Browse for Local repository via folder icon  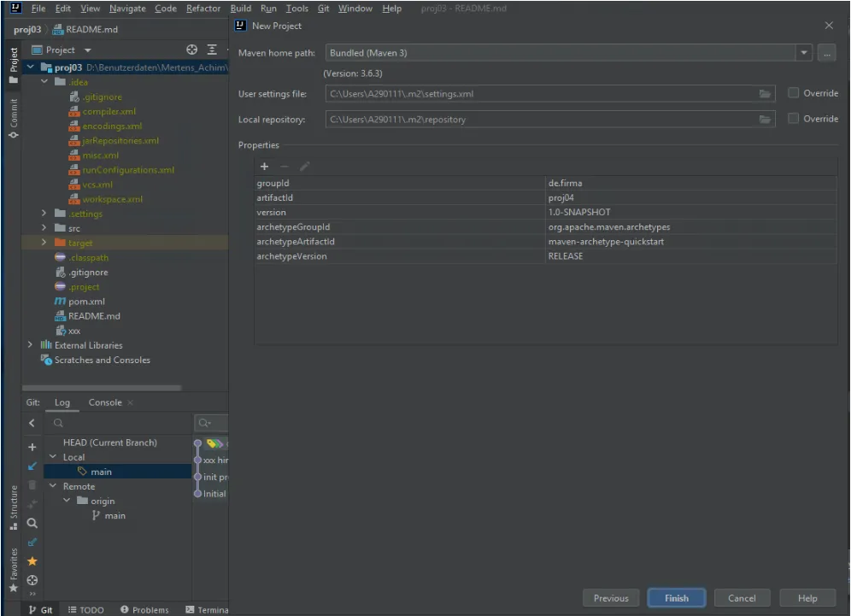click(x=765, y=120)
